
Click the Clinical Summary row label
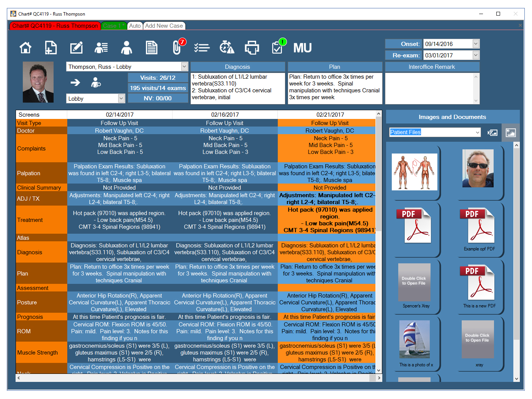pyautogui.click(x=41, y=188)
